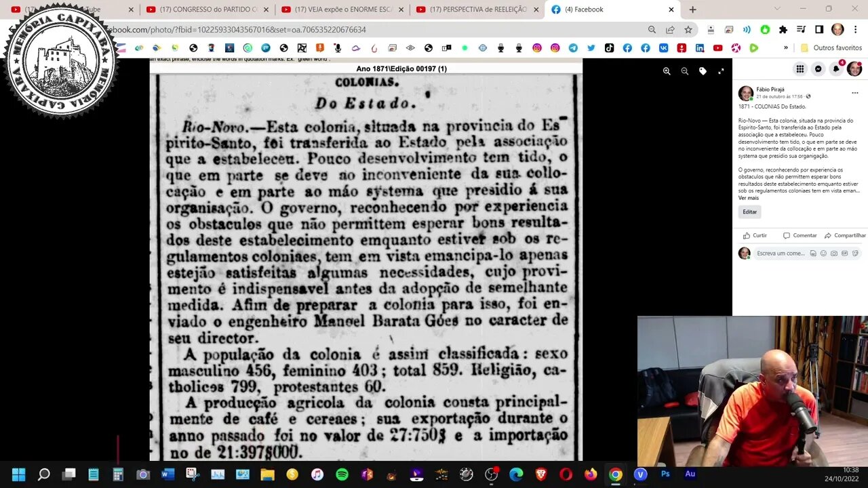Expand the post with Ver mais
The height and width of the screenshot is (488, 868).
pyautogui.click(x=749, y=198)
